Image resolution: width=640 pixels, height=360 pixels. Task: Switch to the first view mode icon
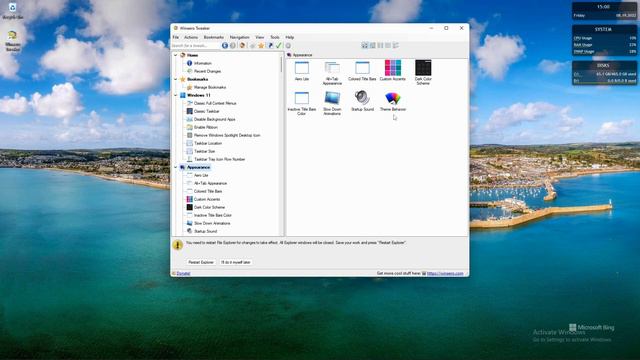(364, 45)
